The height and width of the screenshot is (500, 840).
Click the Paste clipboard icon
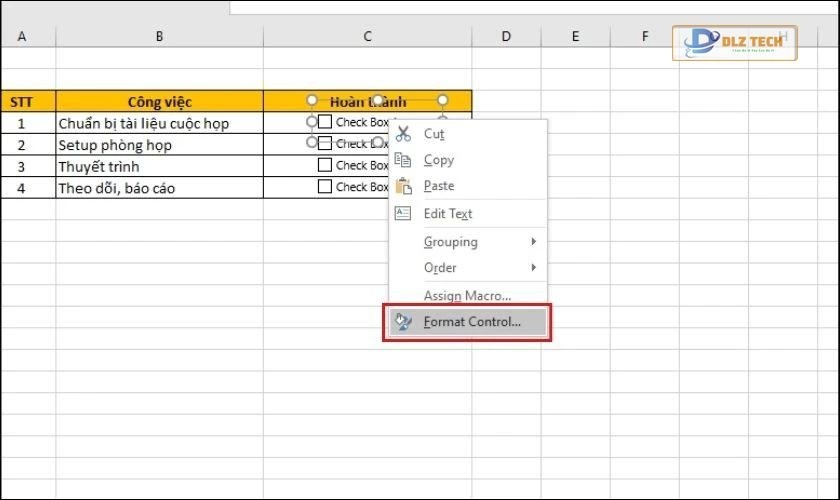tap(403, 186)
